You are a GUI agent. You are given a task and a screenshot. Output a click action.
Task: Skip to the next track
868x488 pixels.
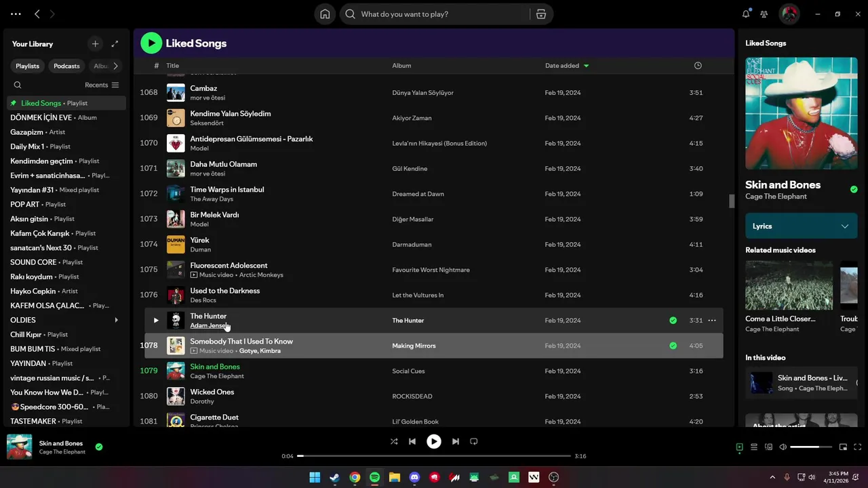pos(456,441)
